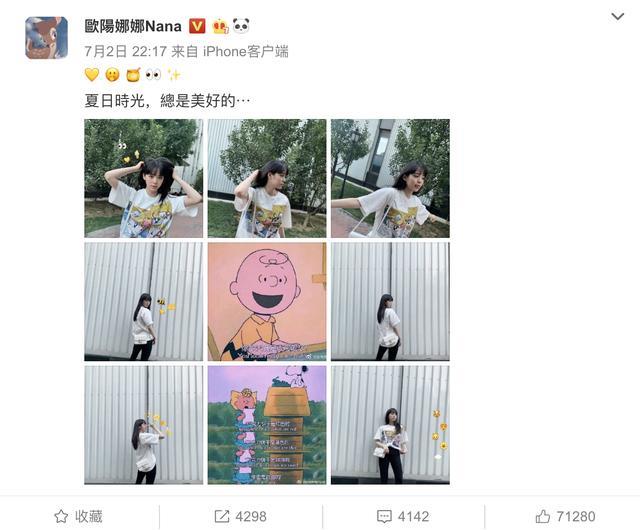Image resolution: width=640 pixels, height=530 pixels.
Task: Open the iPhone客户端 source link
Action: (246, 51)
